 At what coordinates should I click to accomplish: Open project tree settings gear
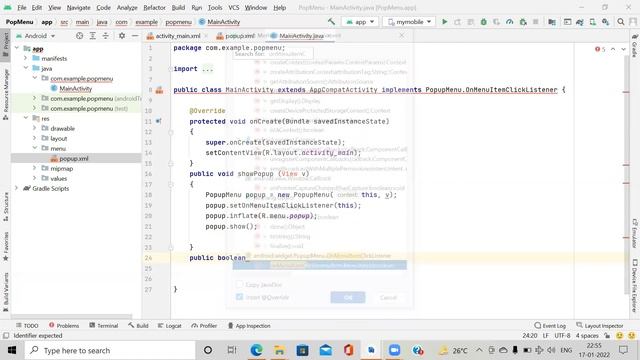(x=122, y=36)
